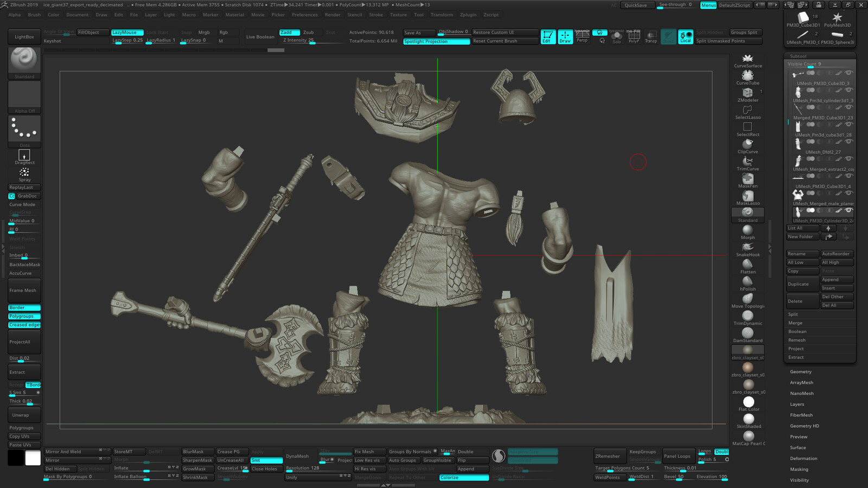Pick the MaskPen brush

coord(748,181)
